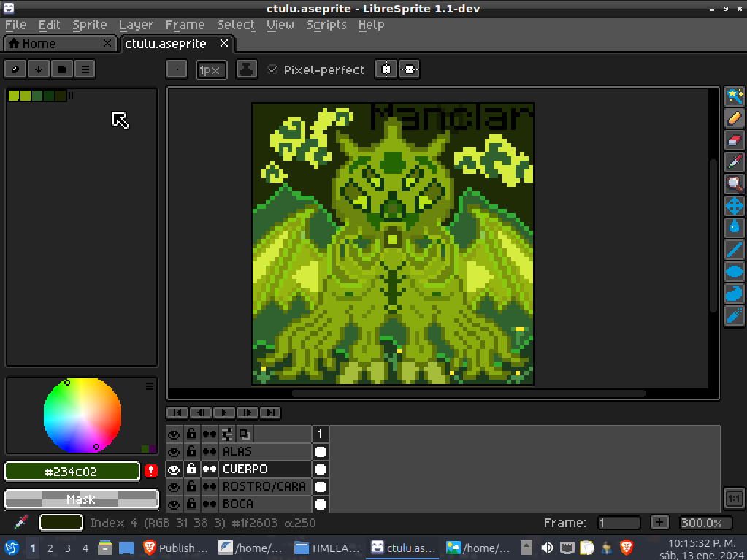Toggle visibility of all layers in header

tap(174, 434)
